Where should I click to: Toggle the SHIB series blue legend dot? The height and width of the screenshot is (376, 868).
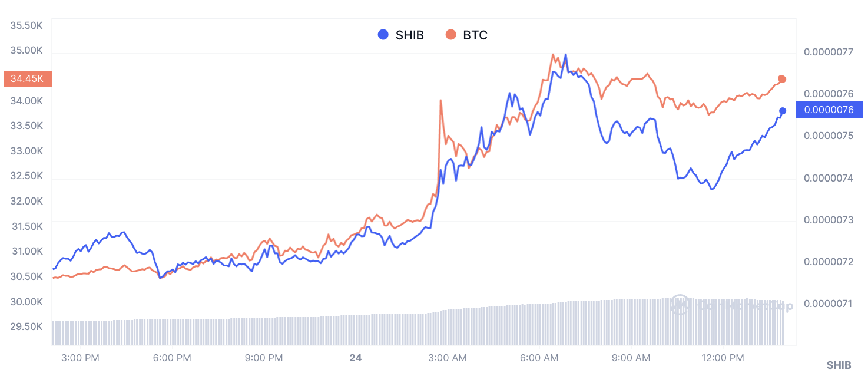[x=383, y=35]
